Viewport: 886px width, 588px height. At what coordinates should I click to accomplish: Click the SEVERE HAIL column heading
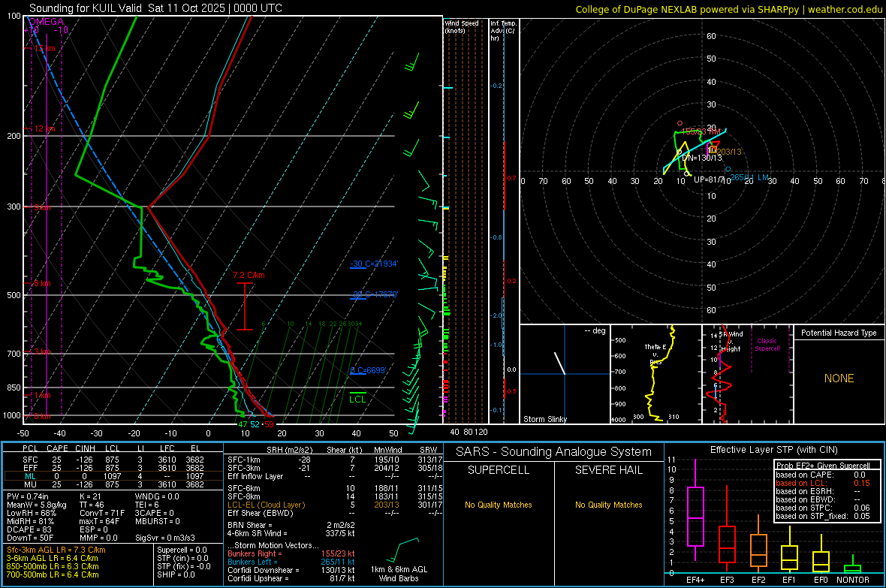click(x=608, y=470)
